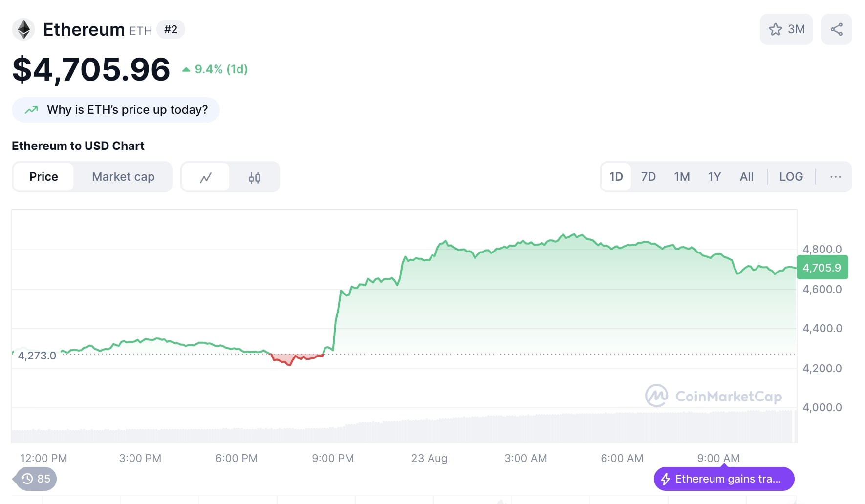865x504 pixels.
Task: Open the share icon button
Action: 837,29
